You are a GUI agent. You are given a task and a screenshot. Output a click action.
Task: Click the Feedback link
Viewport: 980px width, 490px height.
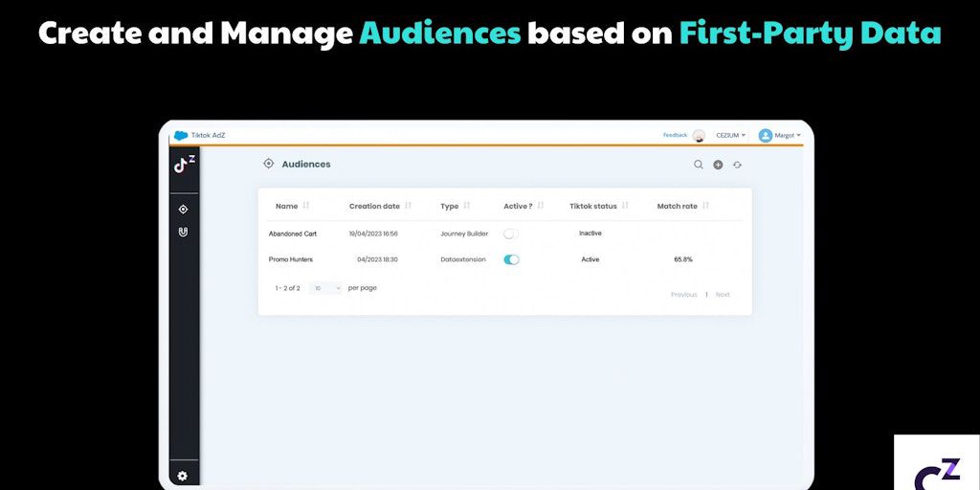point(675,135)
